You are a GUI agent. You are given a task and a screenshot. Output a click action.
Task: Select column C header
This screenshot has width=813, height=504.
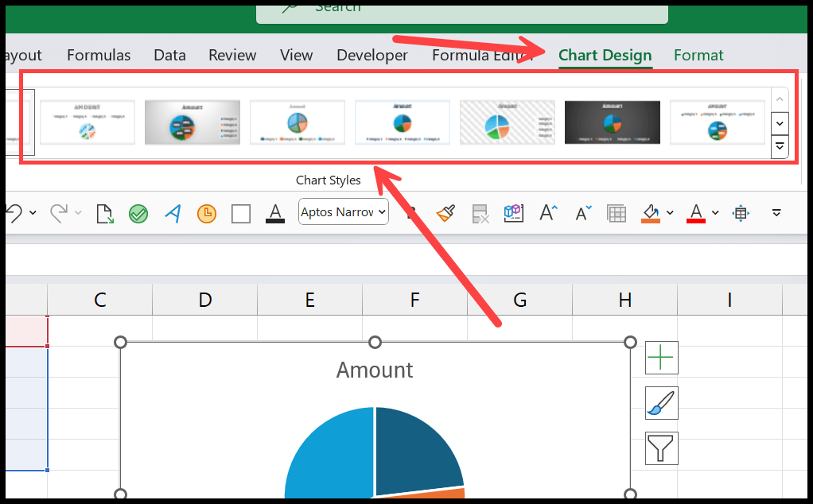click(100, 300)
